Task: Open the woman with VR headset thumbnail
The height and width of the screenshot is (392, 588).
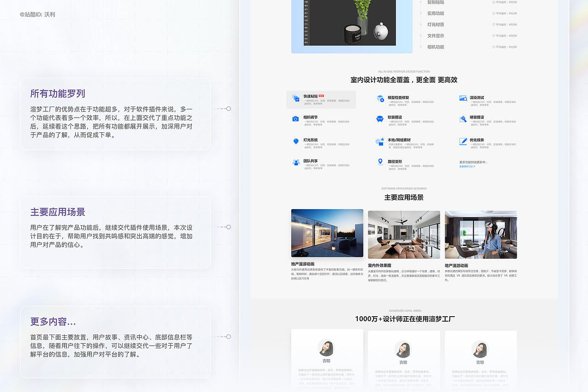Action: point(481,234)
